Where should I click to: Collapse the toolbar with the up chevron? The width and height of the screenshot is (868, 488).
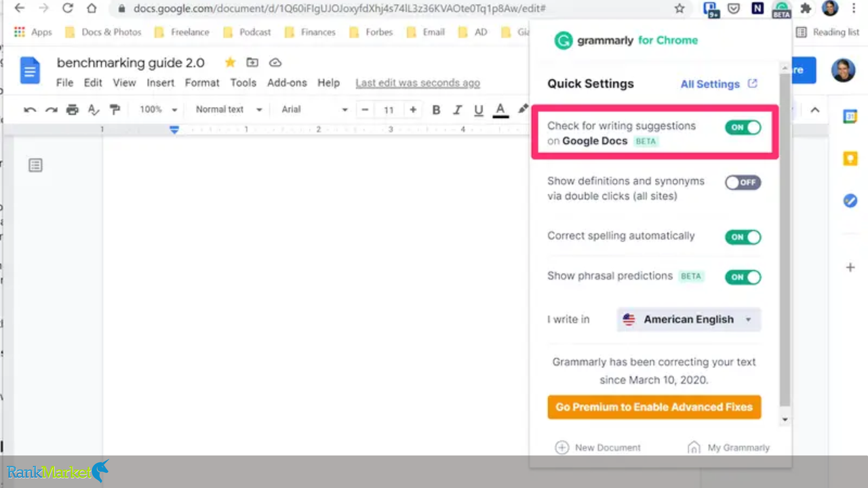click(815, 110)
